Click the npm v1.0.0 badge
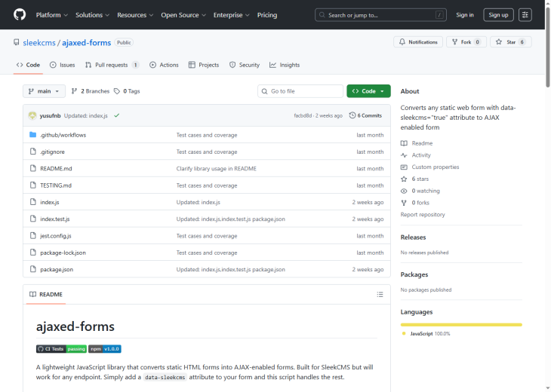Viewport: 551px width, 392px height. (x=105, y=349)
